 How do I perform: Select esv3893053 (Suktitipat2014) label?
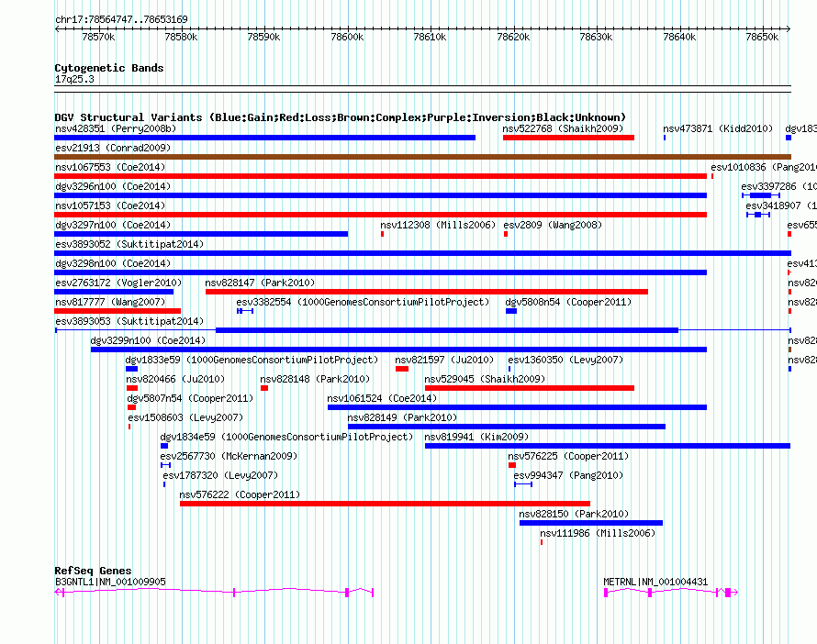point(129,321)
